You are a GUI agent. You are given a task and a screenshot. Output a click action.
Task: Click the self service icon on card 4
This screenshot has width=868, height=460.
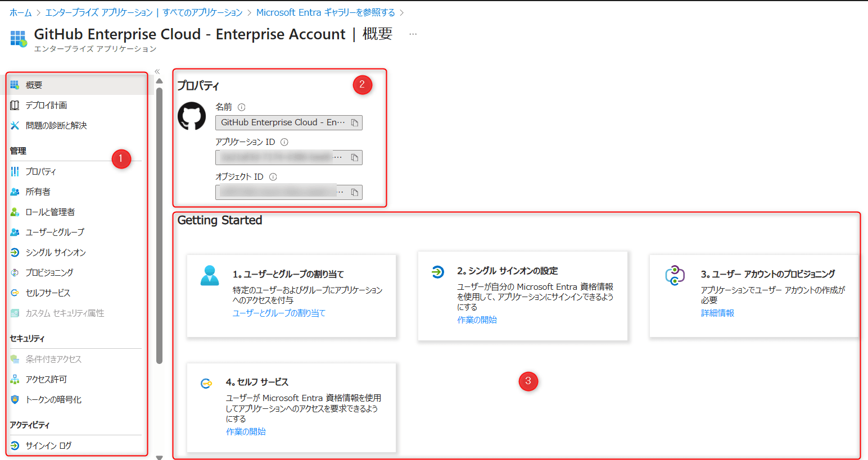206,384
